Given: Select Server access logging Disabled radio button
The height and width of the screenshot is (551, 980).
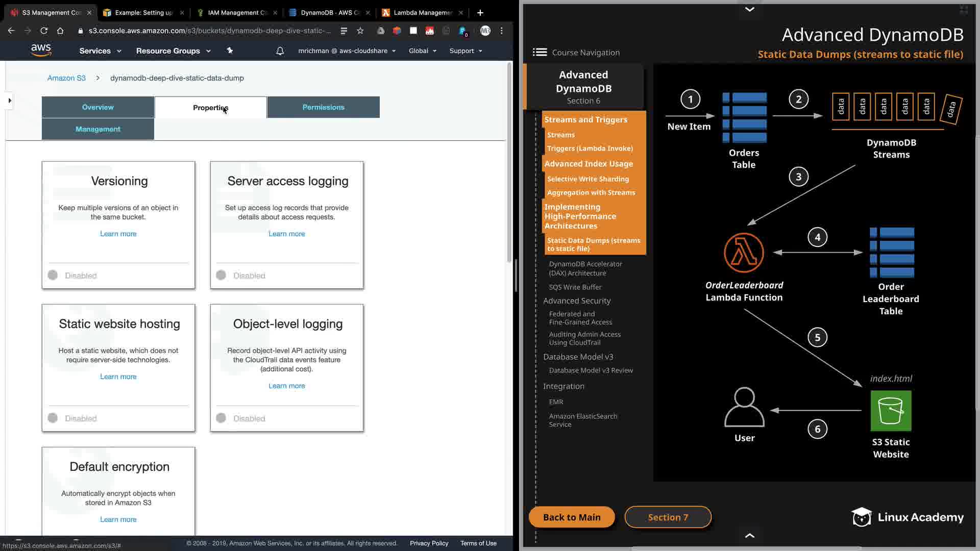Looking at the screenshot, I should pos(221,275).
